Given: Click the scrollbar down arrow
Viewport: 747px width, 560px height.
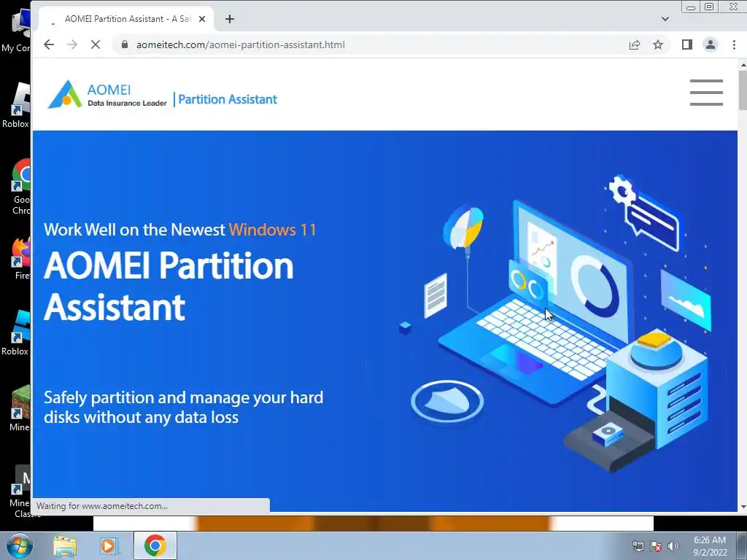Looking at the screenshot, I should point(743,507).
